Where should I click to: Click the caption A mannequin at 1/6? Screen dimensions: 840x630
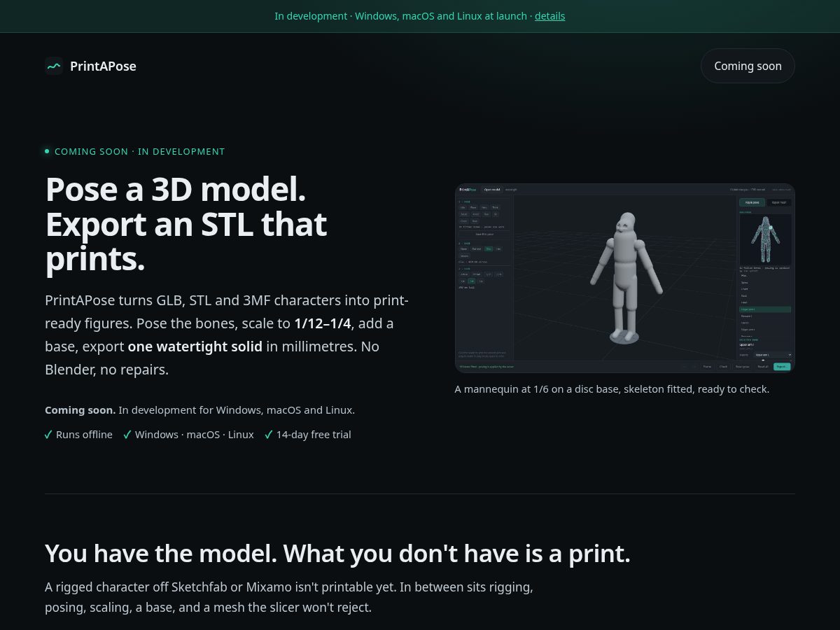(x=612, y=389)
